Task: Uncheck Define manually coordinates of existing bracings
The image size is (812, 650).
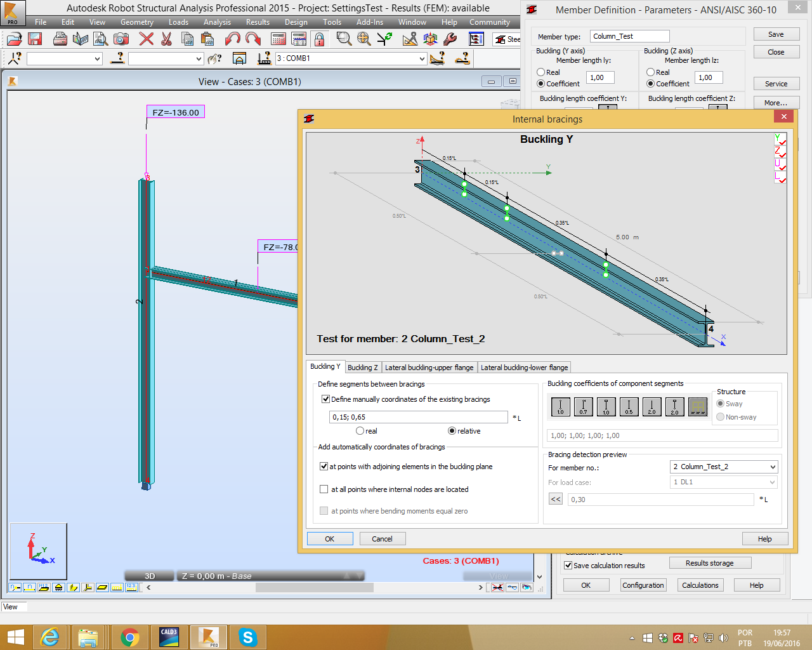Action: coord(326,399)
